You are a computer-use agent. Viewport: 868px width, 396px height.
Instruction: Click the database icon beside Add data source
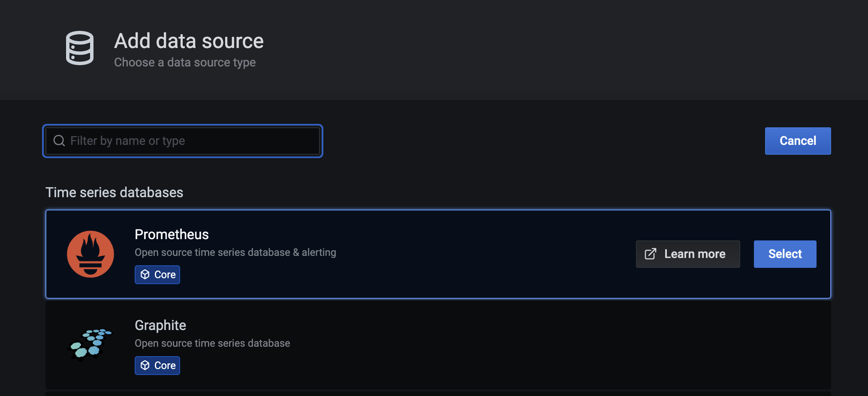coord(80,48)
